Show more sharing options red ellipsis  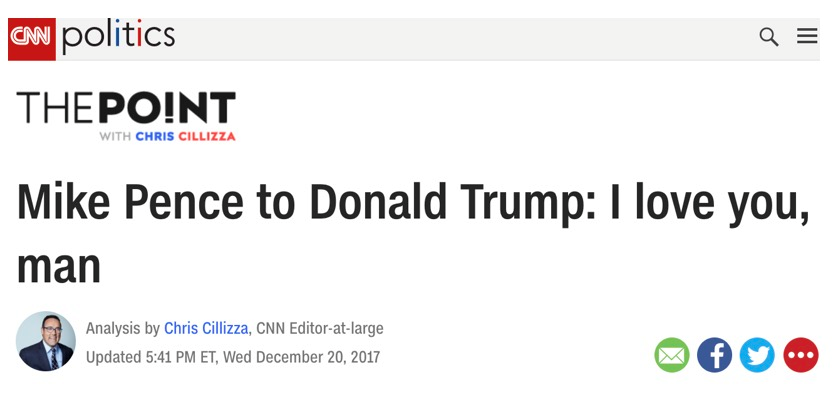point(801,355)
